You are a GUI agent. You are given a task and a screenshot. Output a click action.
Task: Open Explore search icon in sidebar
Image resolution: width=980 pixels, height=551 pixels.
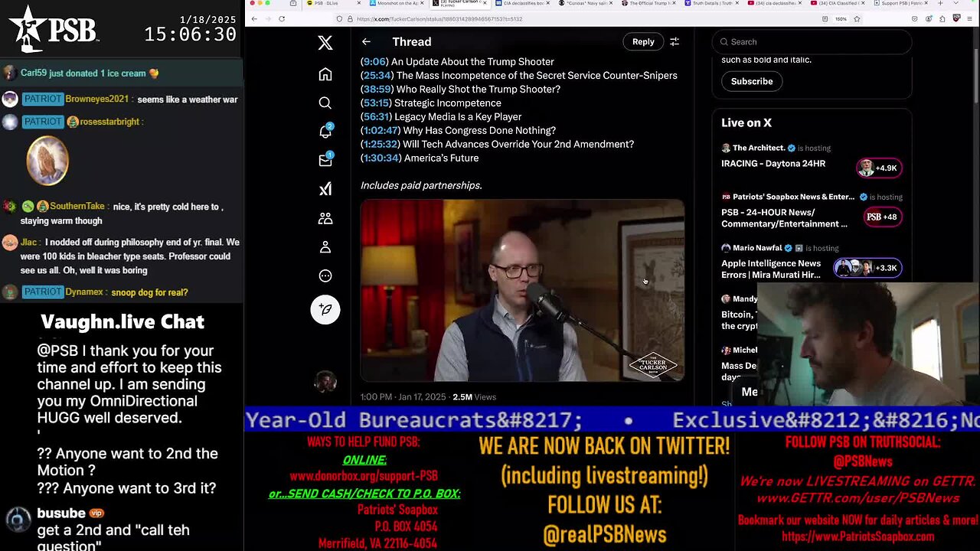click(x=325, y=103)
